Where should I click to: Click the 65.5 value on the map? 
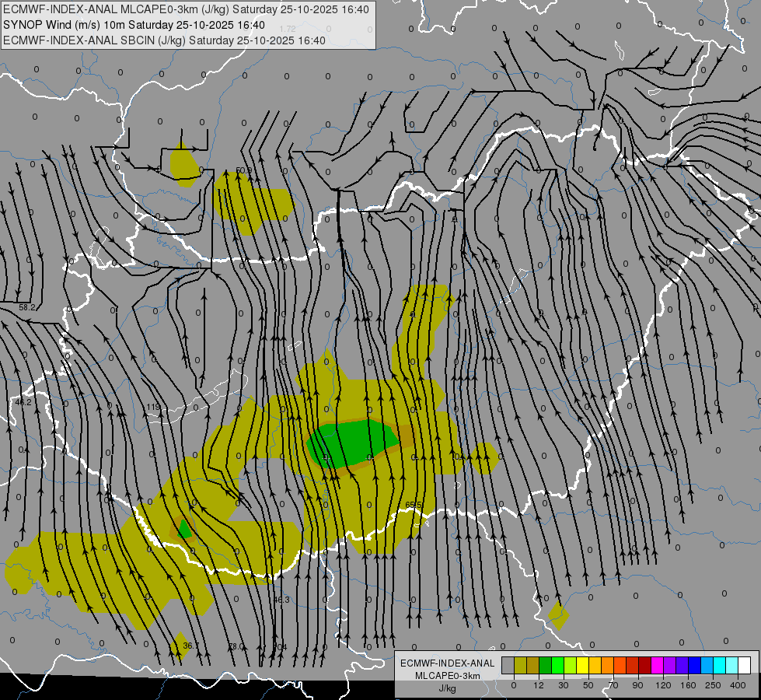(414, 506)
